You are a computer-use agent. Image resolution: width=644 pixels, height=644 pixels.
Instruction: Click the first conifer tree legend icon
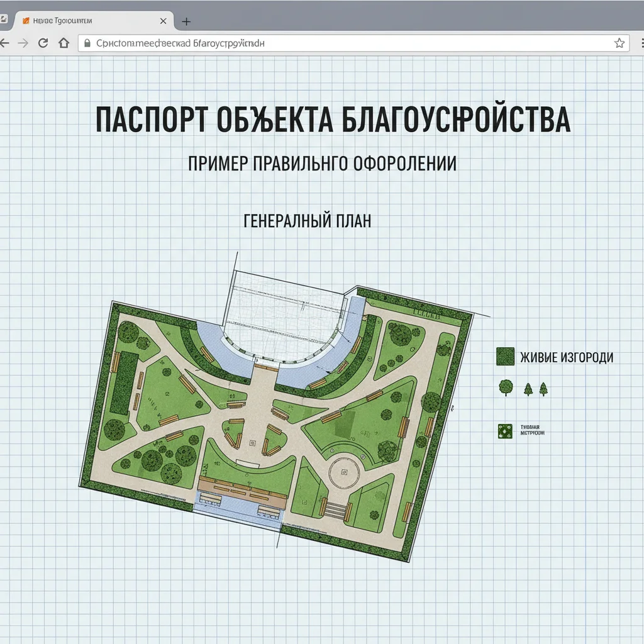point(528,389)
